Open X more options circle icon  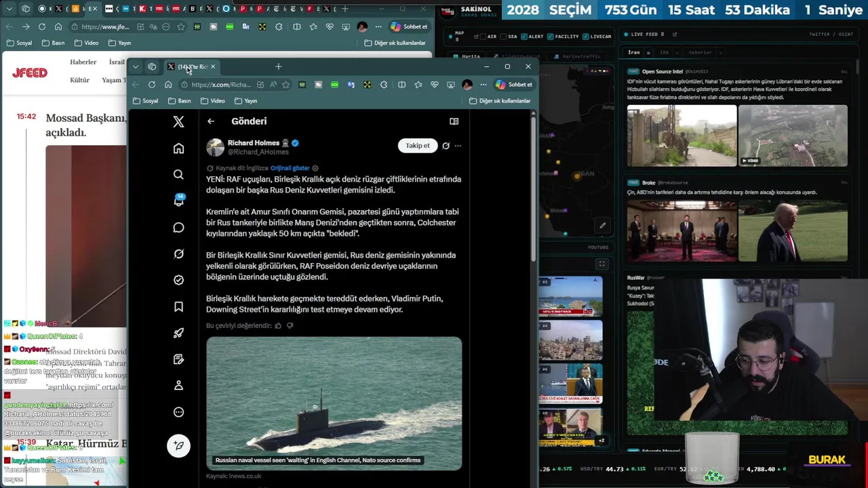click(x=178, y=412)
